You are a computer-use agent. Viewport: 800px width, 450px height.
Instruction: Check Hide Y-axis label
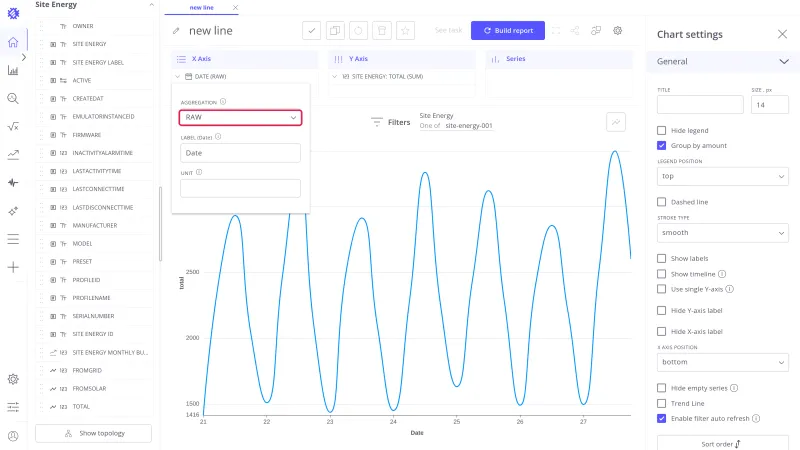[662, 310]
